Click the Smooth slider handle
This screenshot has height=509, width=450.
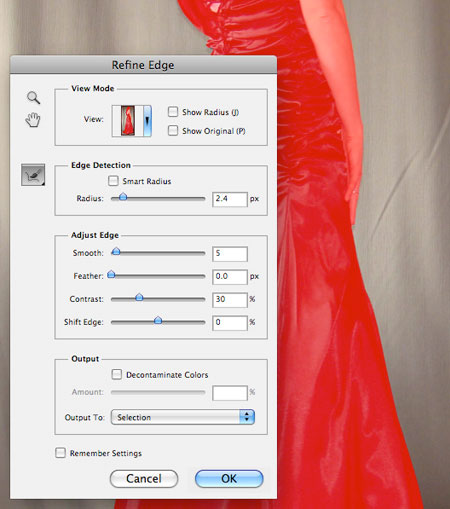coord(116,251)
